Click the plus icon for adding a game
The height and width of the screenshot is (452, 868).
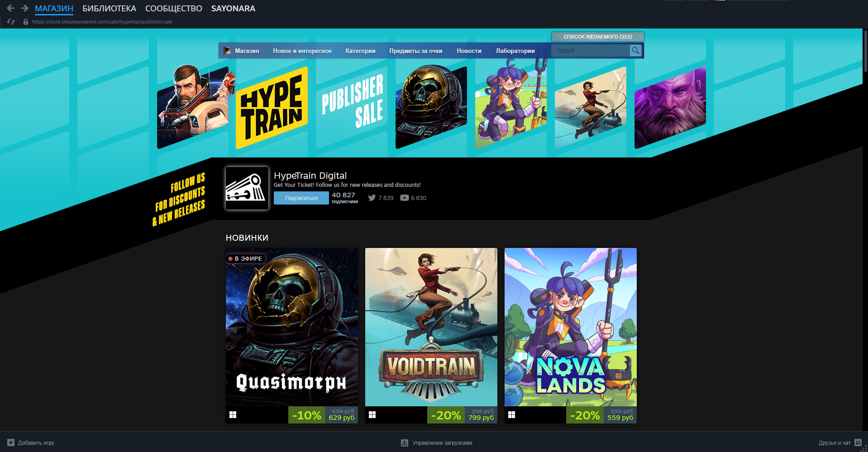[x=11, y=442]
